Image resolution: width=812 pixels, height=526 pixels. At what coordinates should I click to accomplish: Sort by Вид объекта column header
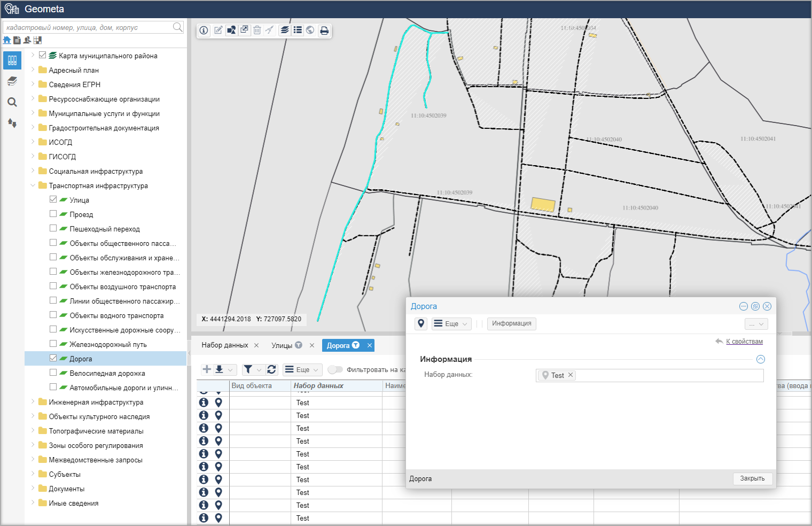tap(251, 385)
